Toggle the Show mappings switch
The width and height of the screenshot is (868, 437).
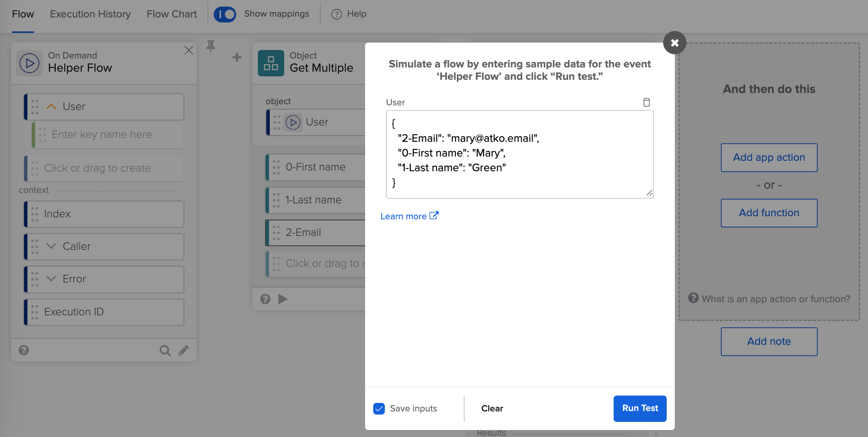pyautogui.click(x=225, y=14)
